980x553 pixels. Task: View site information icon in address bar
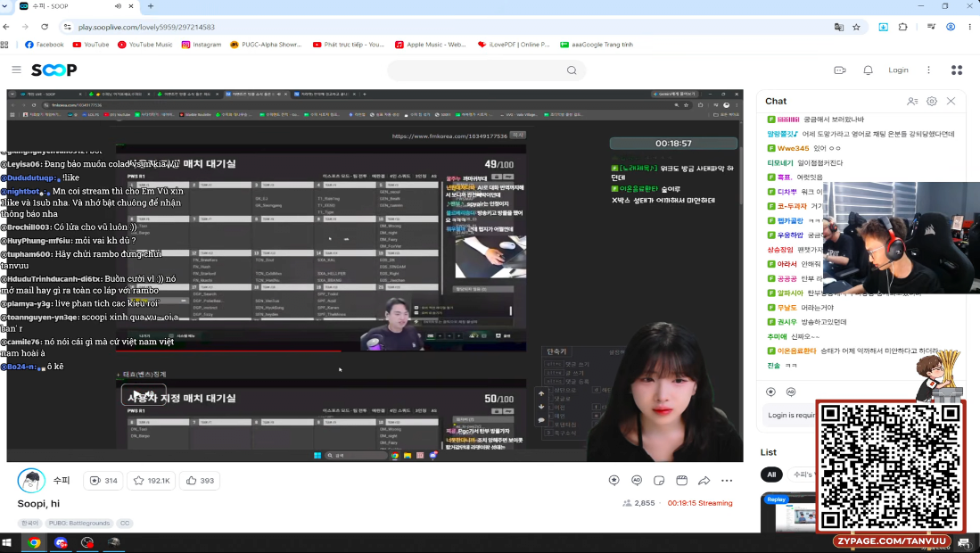(x=67, y=27)
